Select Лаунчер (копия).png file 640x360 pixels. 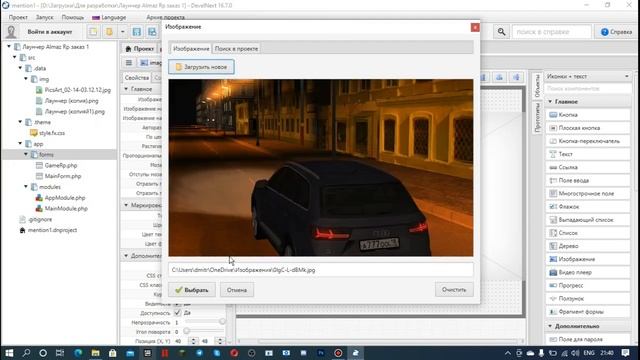pos(71,100)
